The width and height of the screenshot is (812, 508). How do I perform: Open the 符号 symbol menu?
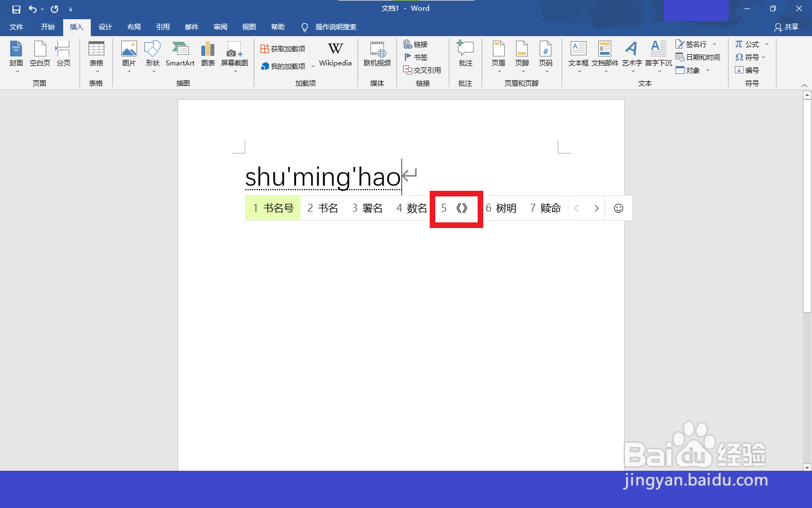(751, 57)
